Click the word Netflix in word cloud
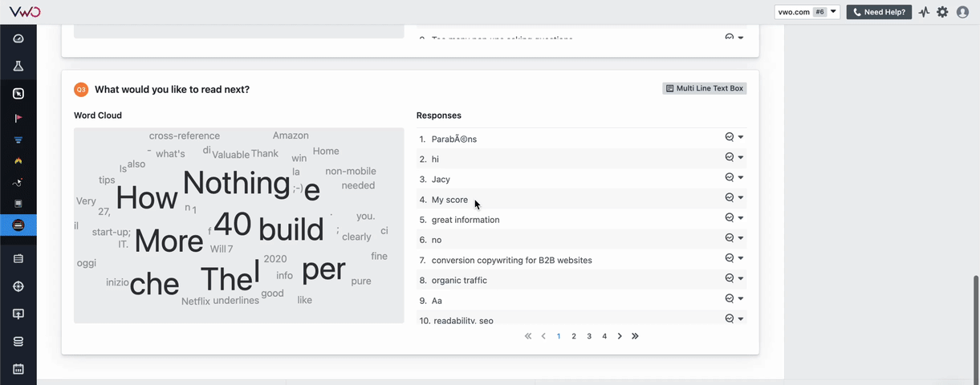Viewport: 980px width, 385px height. (x=196, y=302)
